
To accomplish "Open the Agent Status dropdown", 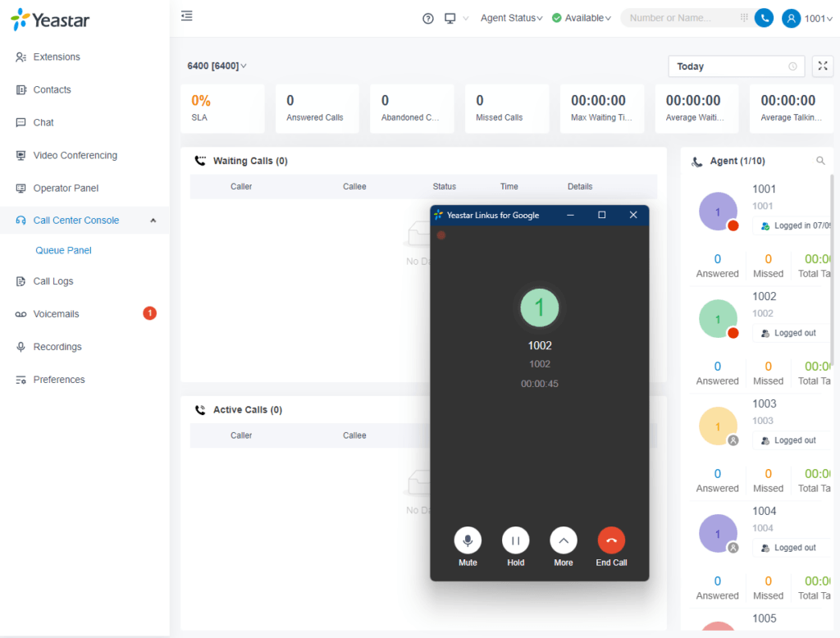I will [511, 17].
